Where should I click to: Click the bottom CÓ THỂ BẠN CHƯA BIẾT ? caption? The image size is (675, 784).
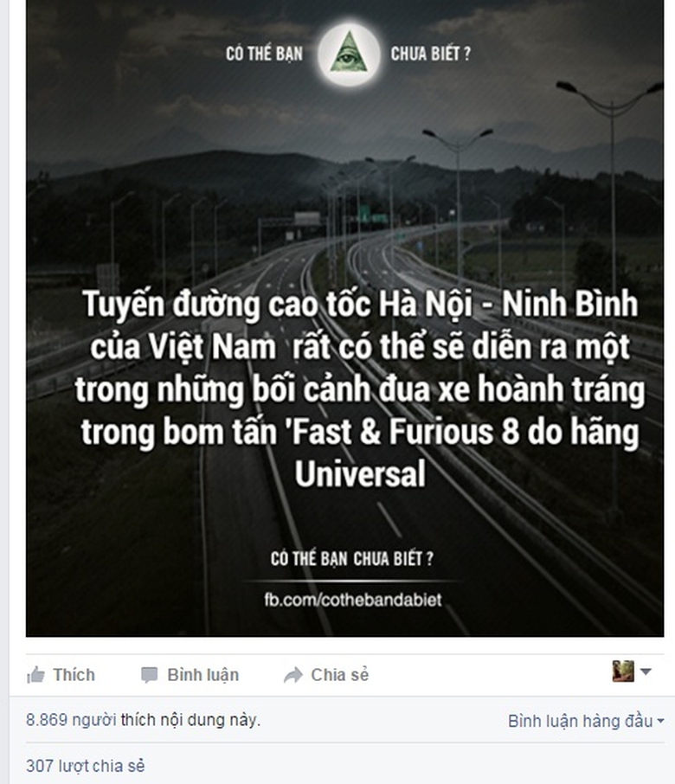click(352, 558)
